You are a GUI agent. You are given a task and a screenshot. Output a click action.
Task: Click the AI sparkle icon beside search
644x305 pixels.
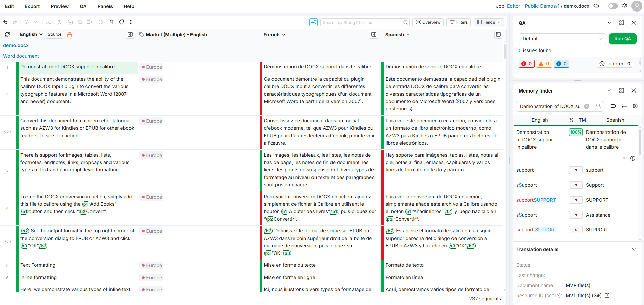314,22
